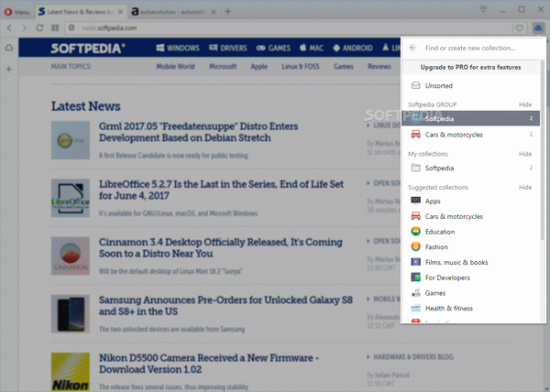Open the Games topic in Main Topics

(x=344, y=67)
